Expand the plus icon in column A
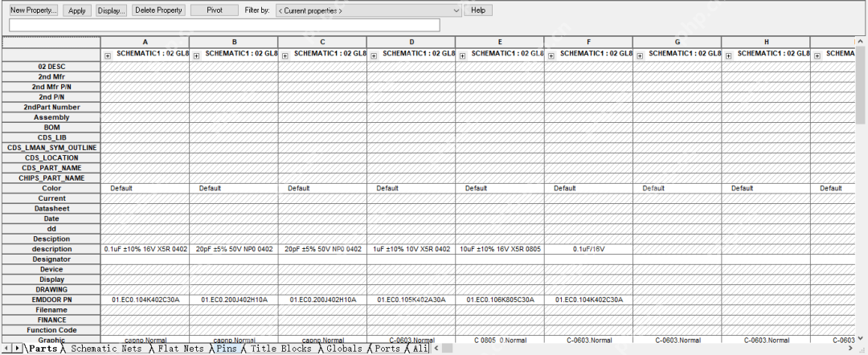The height and width of the screenshot is (355, 868). [108, 55]
